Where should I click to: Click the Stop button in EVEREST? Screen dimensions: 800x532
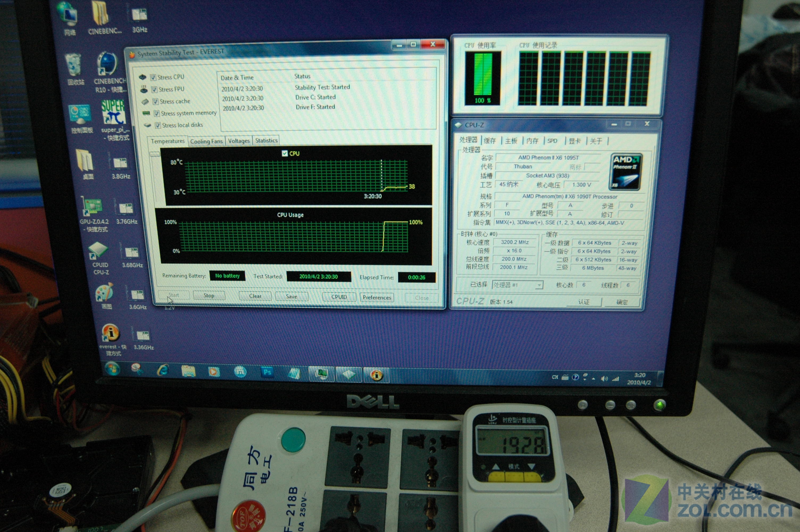(x=209, y=296)
